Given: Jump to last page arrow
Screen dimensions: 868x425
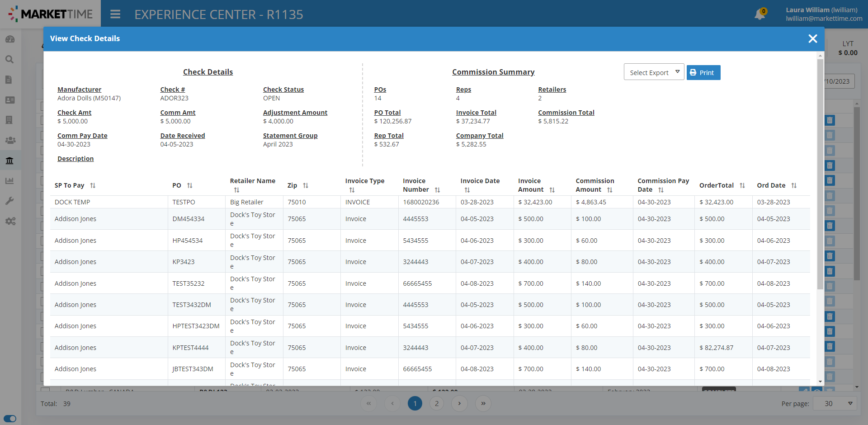Looking at the screenshot, I should tap(483, 403).
